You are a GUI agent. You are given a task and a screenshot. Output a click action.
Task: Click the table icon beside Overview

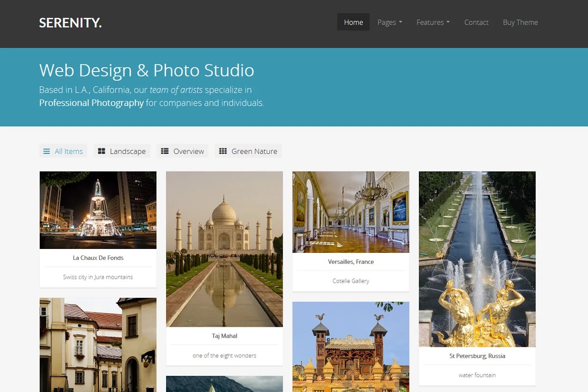coord(165,151)
